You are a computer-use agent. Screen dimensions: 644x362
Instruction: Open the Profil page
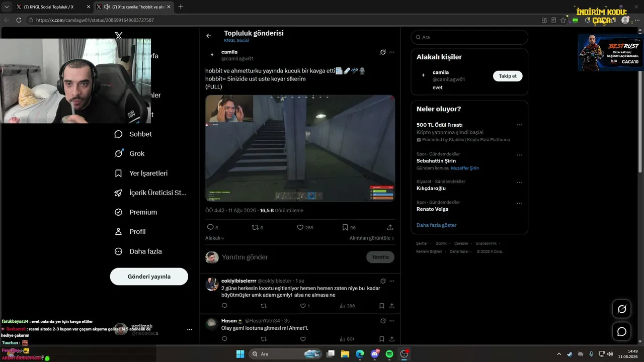(130, 232)
